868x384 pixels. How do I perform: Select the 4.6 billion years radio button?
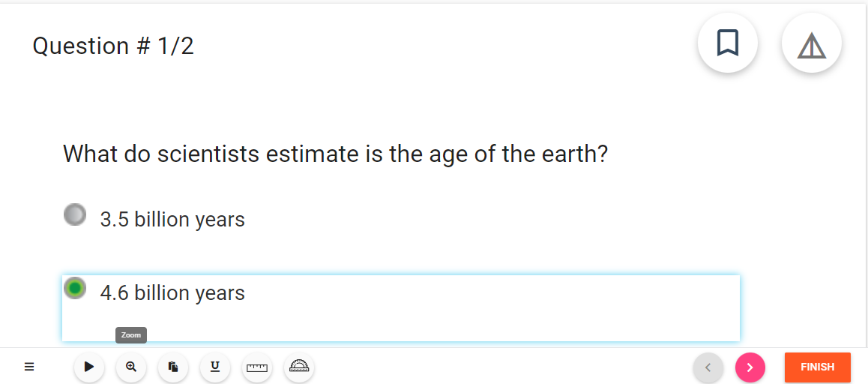tap(75, 287)
